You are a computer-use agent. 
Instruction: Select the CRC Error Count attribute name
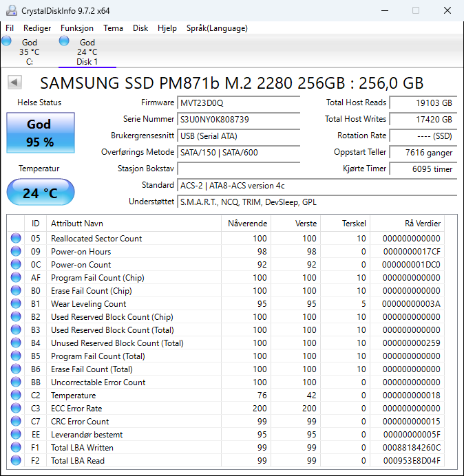80,422
